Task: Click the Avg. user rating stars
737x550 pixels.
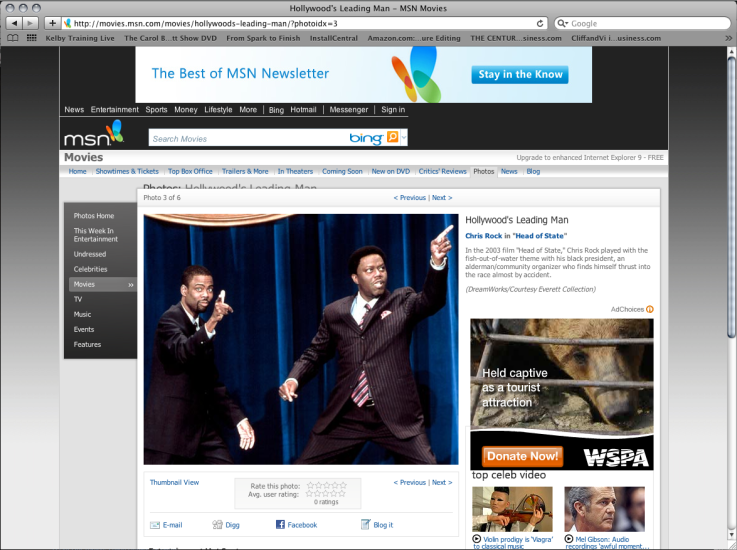Action: pyautogui.click(x=326, y=494)
